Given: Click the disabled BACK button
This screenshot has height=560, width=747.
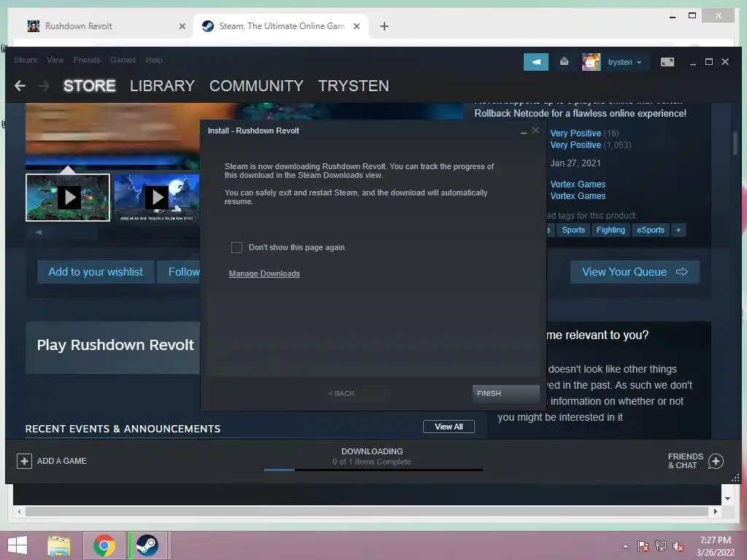Looking at the screenshot, I should [341, 393].
